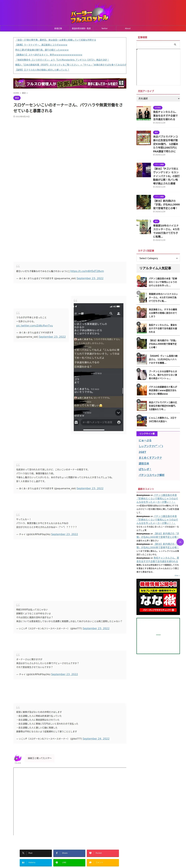Open the rank 1 popular article 釘締めたくらい
The height and width of the screenshot is (868, 186).
158,282
